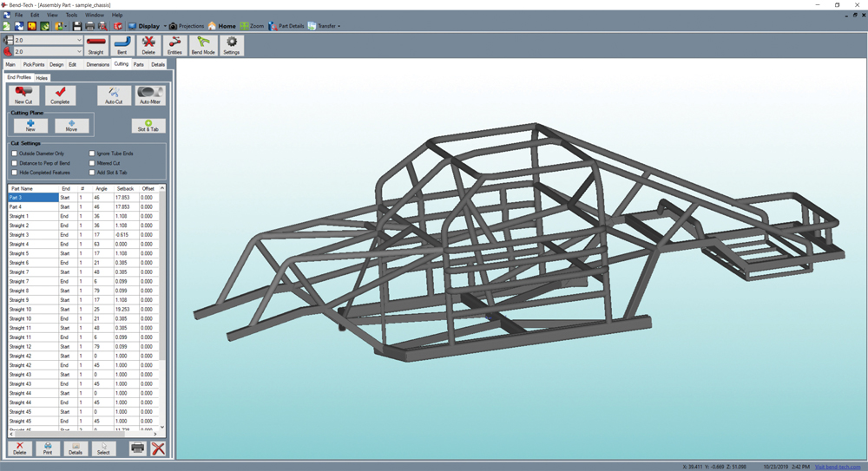Open the Settings gear button
868x471 pixels.
tap(232, 45)
